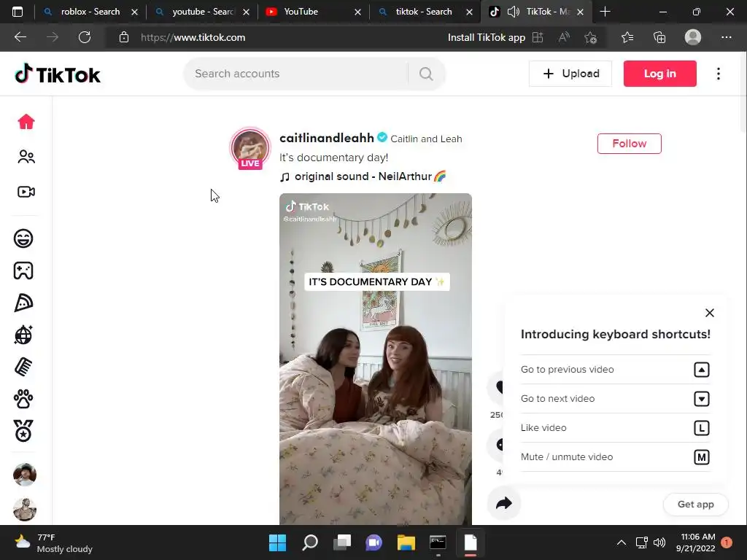The height and width of the screenshot is (560, 747).
Task: Open the Windows Start menu
Action: click(277, 542)
